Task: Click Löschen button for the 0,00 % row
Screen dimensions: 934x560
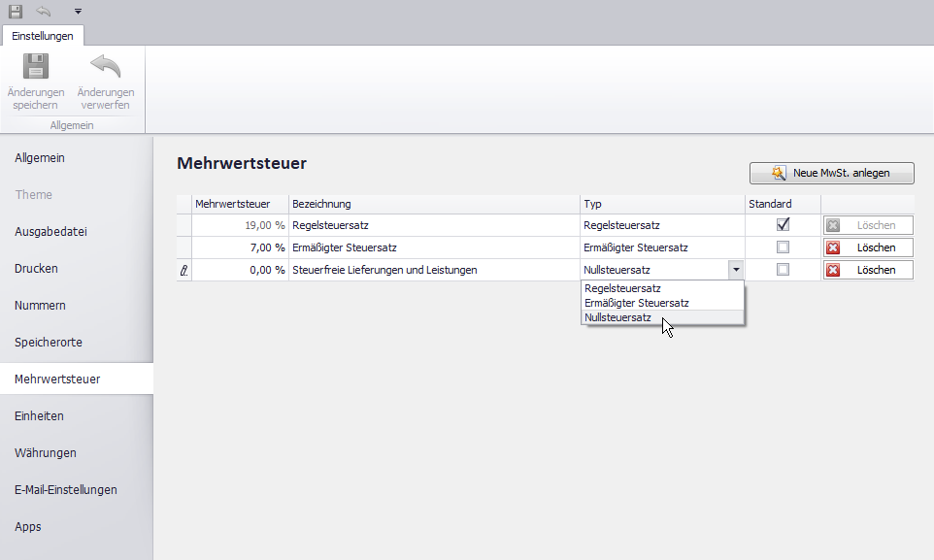Action: click(x=868, y=270)
